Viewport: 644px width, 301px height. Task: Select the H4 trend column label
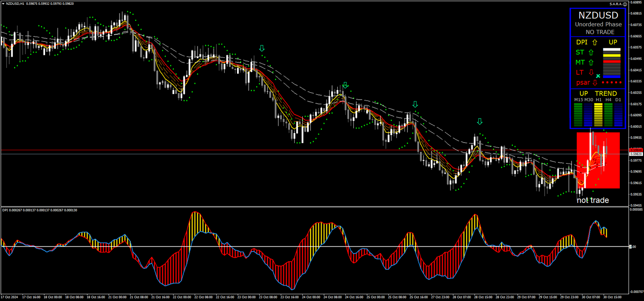pos(608,100)
